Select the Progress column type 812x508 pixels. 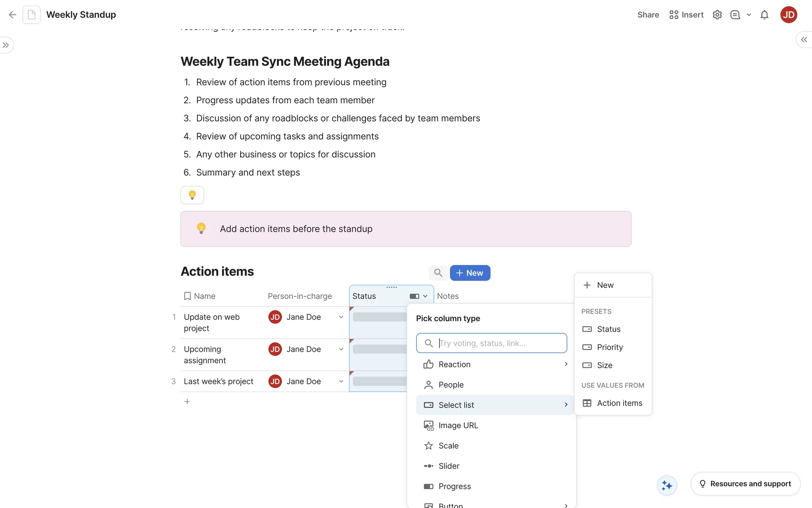pos(454,486)
